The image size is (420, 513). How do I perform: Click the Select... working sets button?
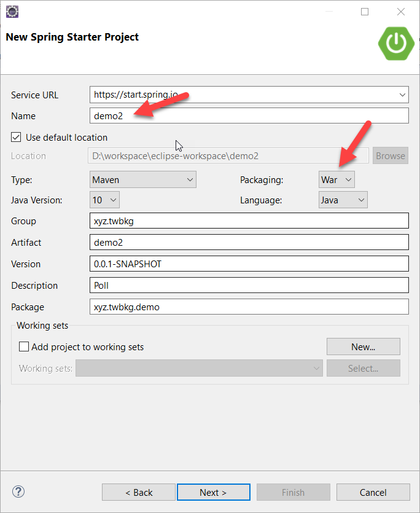364,368
